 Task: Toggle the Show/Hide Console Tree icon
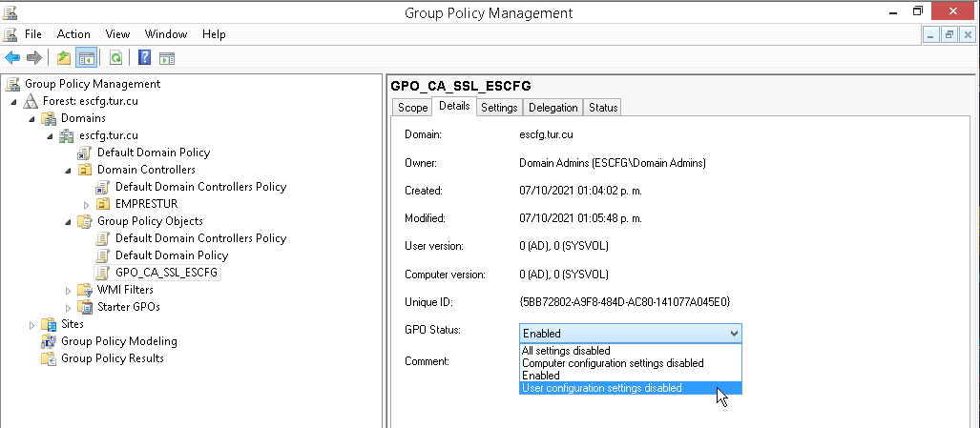(x=86, y=58)
